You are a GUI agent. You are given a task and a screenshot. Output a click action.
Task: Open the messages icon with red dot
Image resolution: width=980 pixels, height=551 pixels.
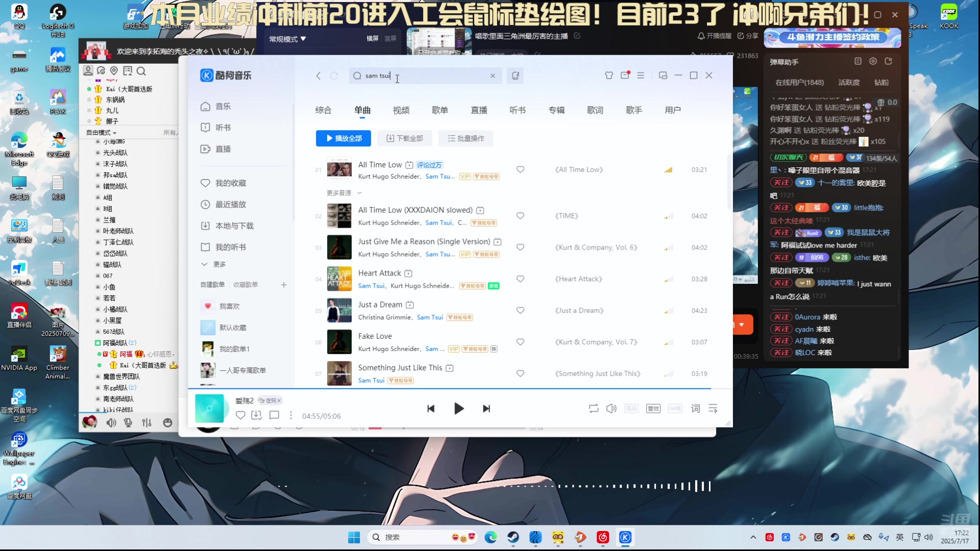pos(625,76)
